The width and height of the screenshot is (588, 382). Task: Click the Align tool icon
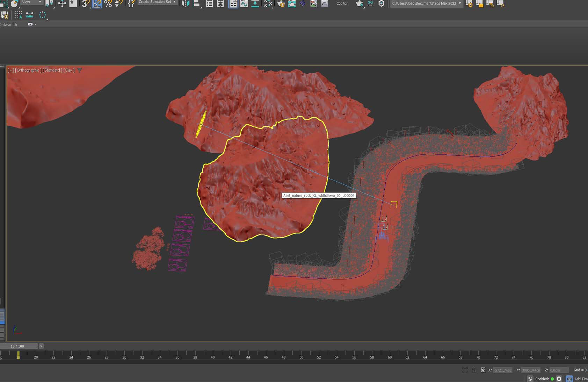(196, 3)
